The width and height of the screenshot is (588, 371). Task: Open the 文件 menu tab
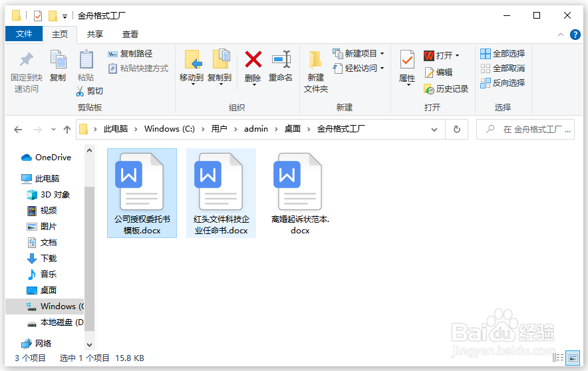(x=24, y=34)
